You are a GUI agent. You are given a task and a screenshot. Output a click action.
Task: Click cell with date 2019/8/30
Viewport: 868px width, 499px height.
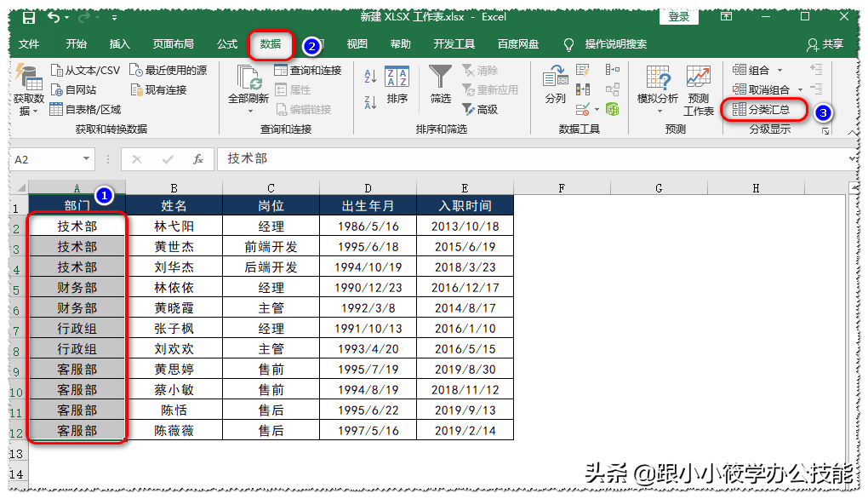click(x=465, y=370)
